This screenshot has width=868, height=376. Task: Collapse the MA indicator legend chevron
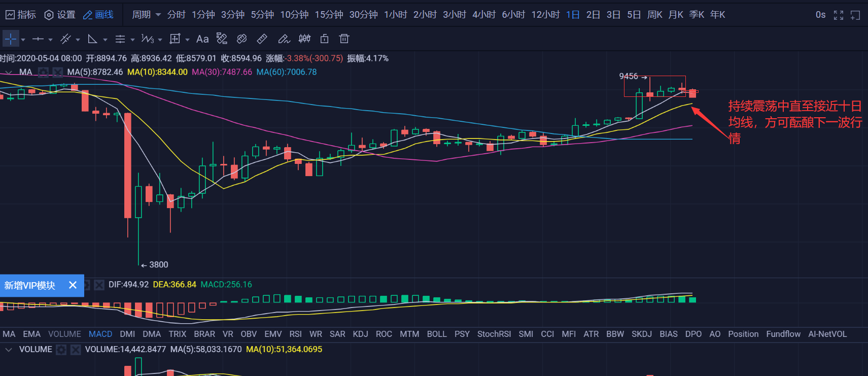click(x=9, y=72)
